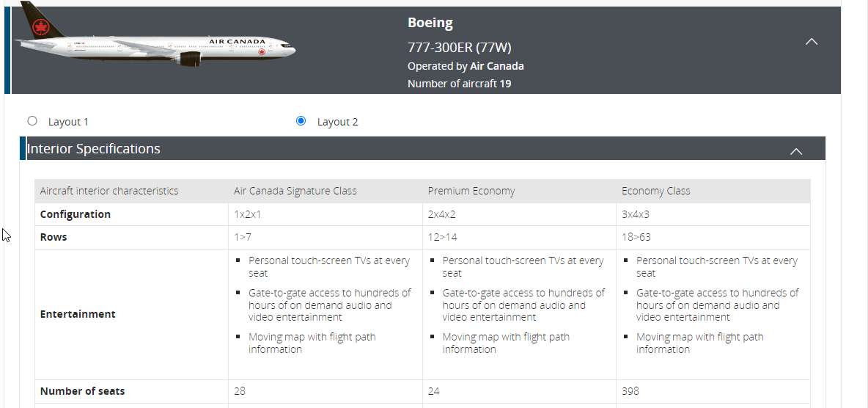The height and width of the screenshot is (408, 868).
Task: Click the 398 Economy seats value
Action: (x=630, y=391)
